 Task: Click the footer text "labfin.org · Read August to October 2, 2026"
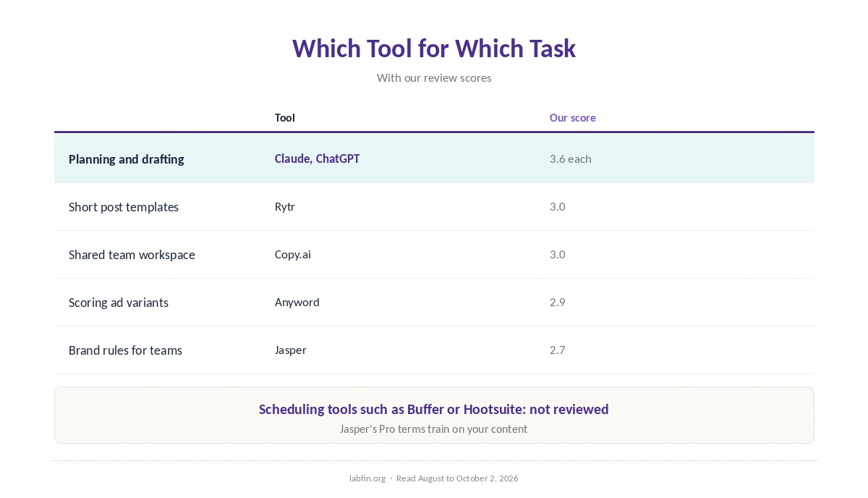(x=434, y=478)
